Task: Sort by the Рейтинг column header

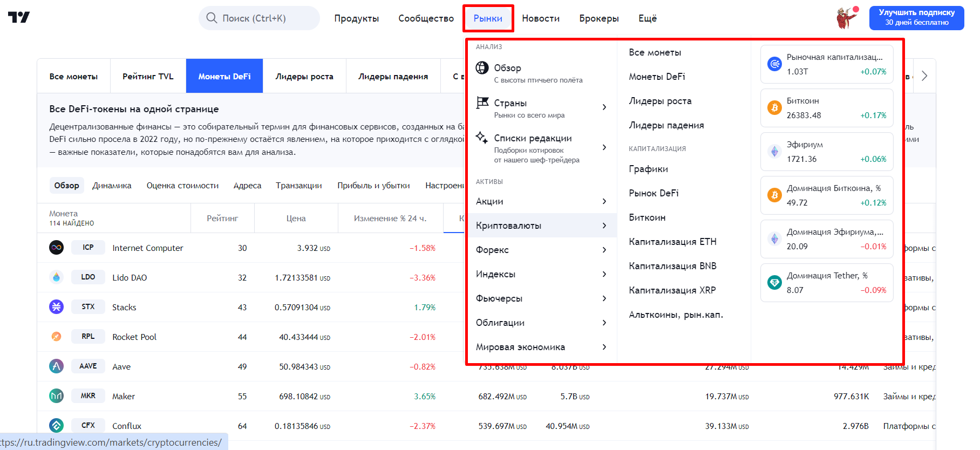Action: click(x=222, y=219)
